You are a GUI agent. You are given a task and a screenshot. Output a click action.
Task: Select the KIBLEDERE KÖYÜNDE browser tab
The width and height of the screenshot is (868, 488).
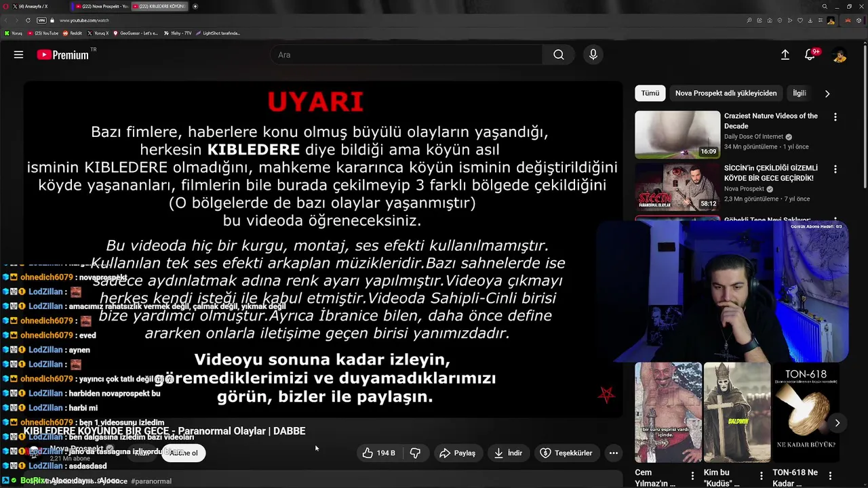pos(160,6)
